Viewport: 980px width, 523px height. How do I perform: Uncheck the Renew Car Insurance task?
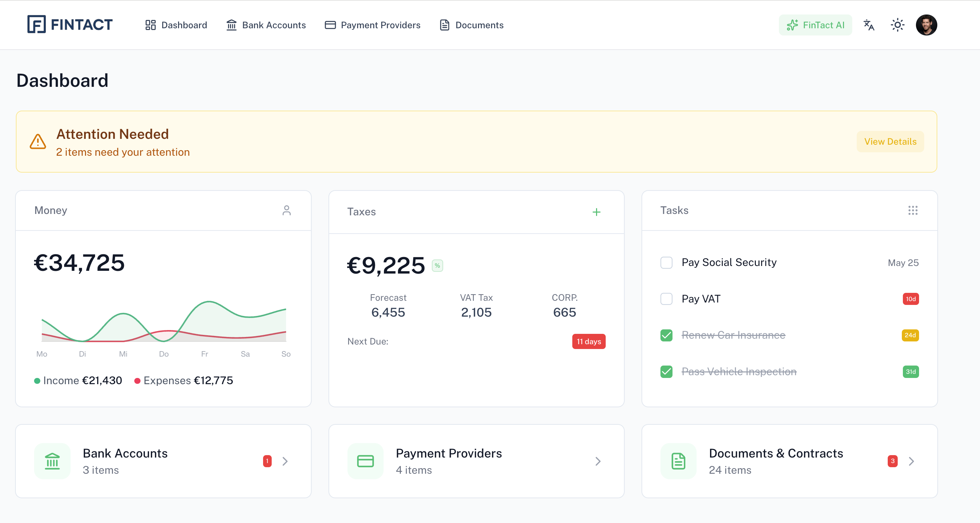click(x=666, y=335)
